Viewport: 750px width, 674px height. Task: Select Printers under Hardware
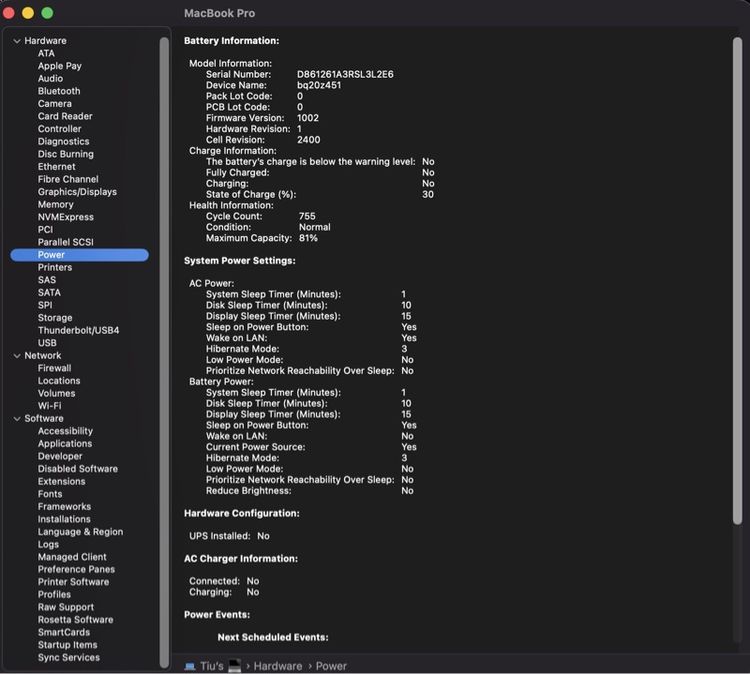pyautogui.click(x=55, y=267)
